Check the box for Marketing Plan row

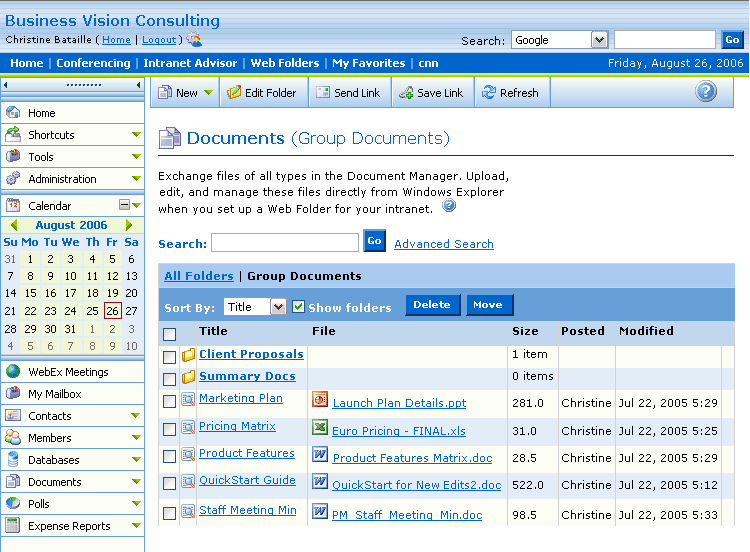point(169,401)
